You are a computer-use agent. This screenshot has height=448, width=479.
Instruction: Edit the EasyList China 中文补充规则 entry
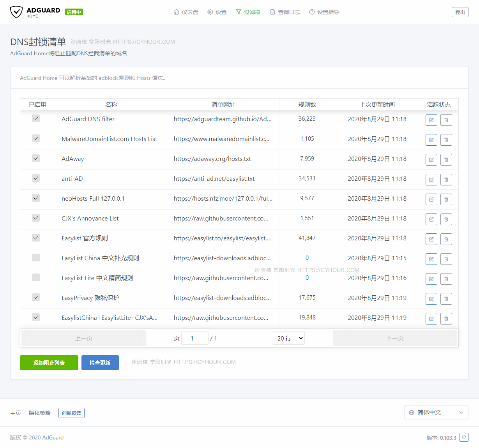pos(431,259)
